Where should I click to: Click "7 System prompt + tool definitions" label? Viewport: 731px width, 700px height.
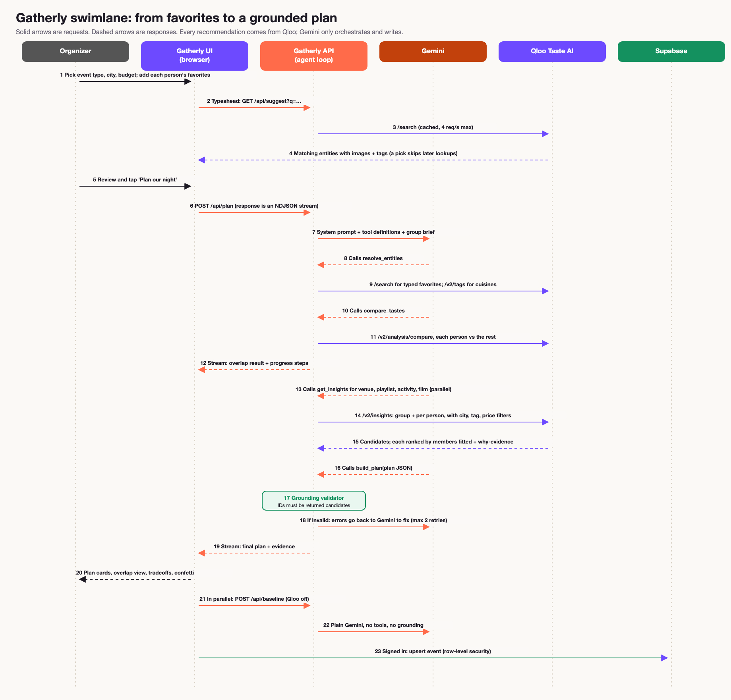(x=373, y=232)
